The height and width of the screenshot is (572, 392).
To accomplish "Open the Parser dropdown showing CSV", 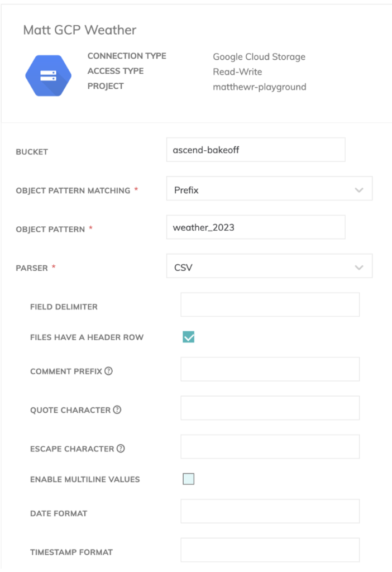I will [269, 268].
